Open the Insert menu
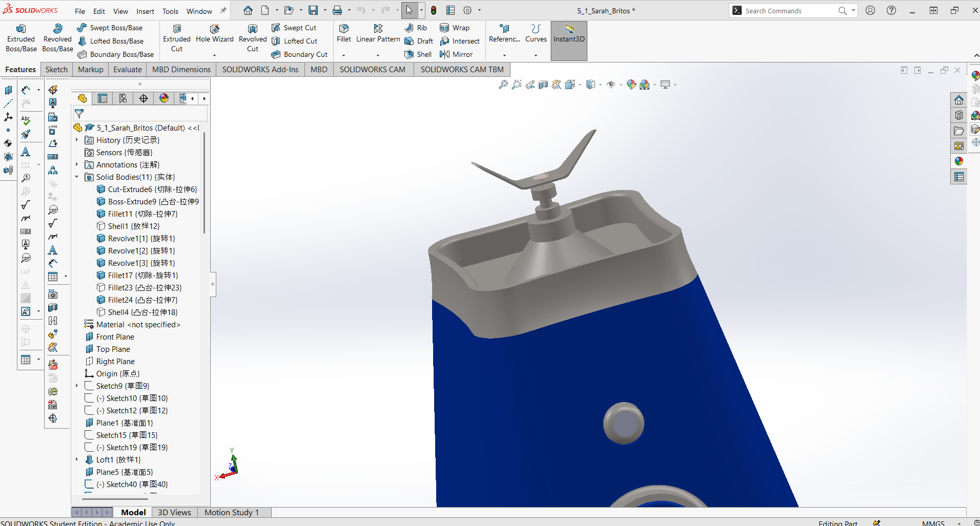Image resolution: width=980 pixels, height=526 pixels. click(x=145, y=11)
